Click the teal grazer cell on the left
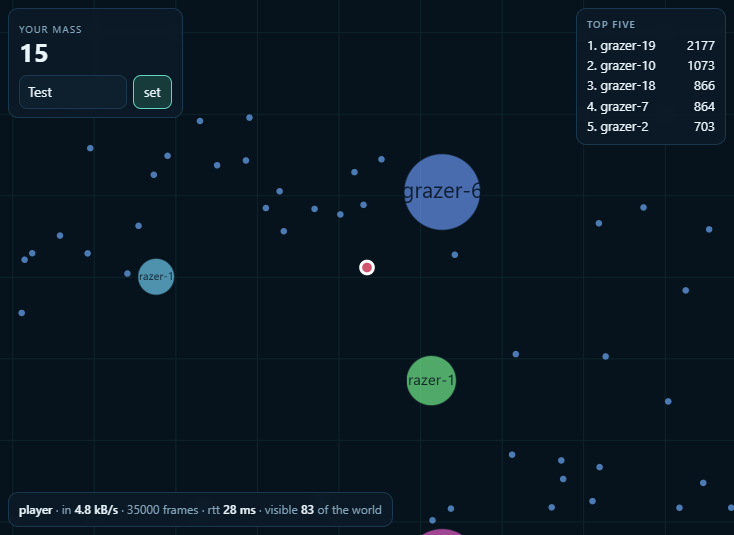The width and height of the screenshot is (734, 535). 156,277
